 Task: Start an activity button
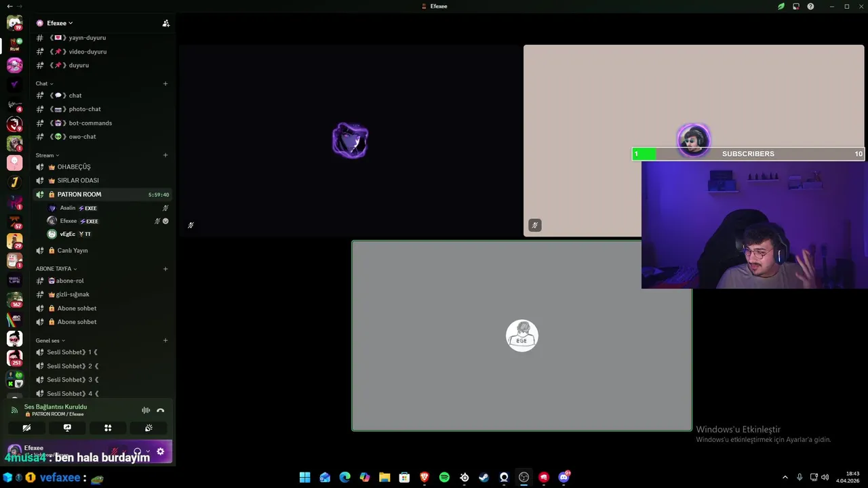108,428
